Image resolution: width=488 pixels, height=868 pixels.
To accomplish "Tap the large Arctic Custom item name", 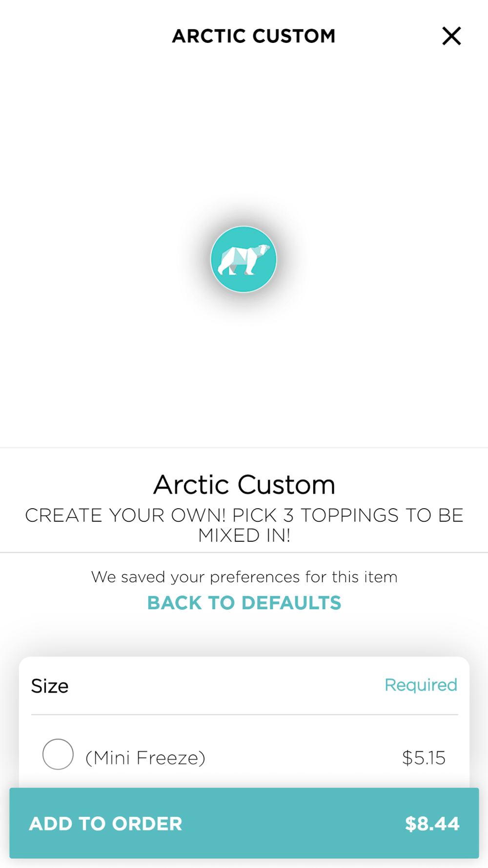I will click(x=244, y=485).
